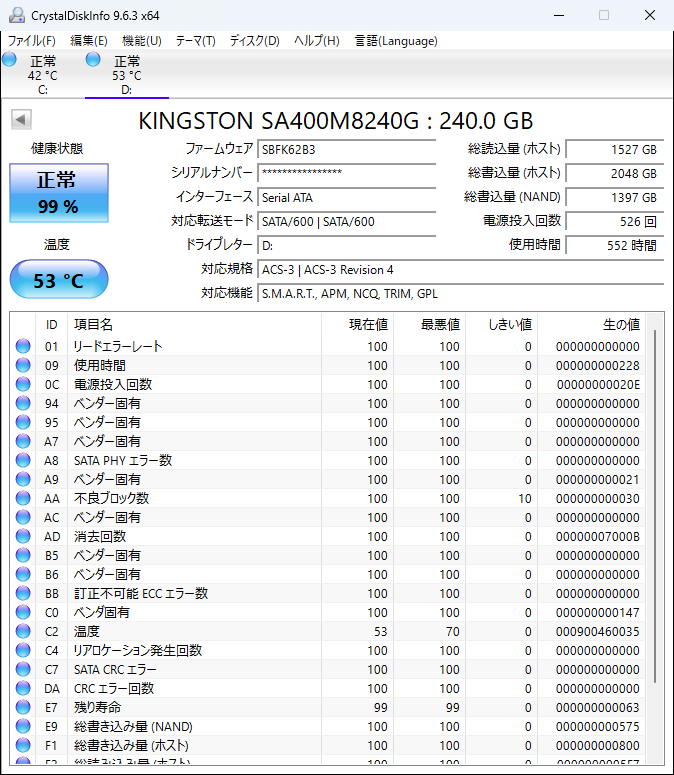
Task: Open the ディスク(D) menu
Action: pyautogui.click(x=254, y=41)
